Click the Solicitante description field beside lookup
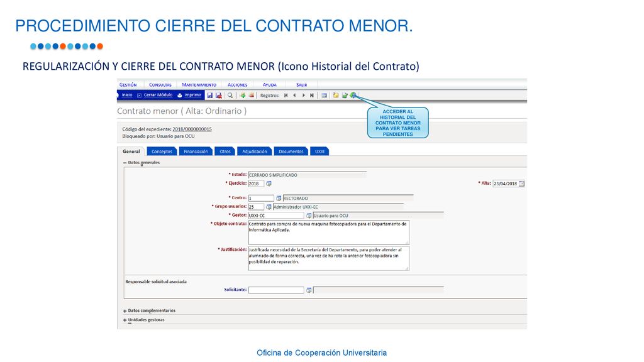 378,290
